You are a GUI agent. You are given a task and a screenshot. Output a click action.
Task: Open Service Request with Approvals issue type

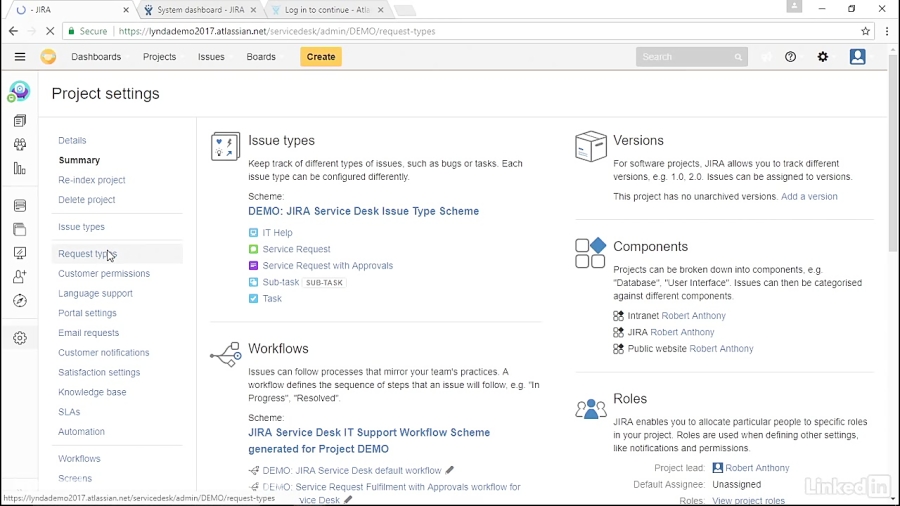tap(328, 266)
